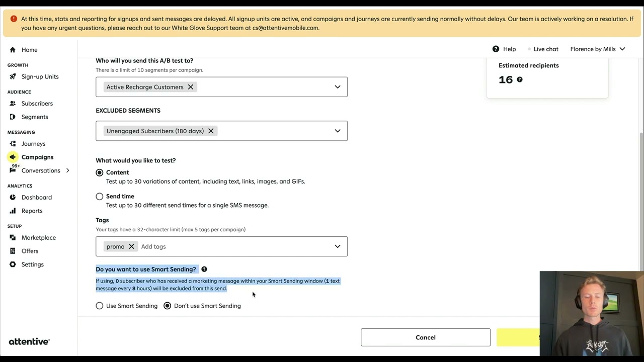Open Marketplace page
Screen dimensions: 644x362
[39, 237]
